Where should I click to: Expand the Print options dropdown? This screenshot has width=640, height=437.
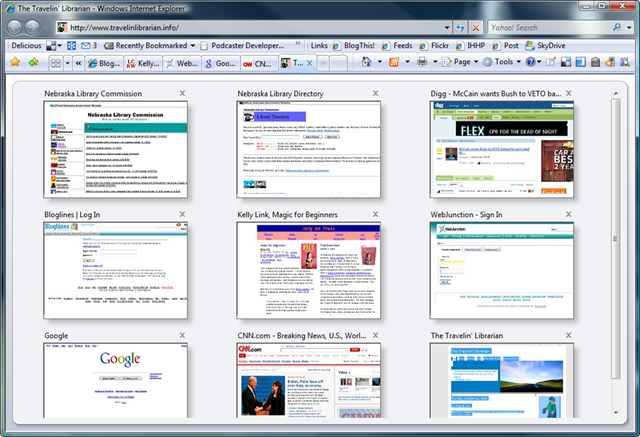435,62
